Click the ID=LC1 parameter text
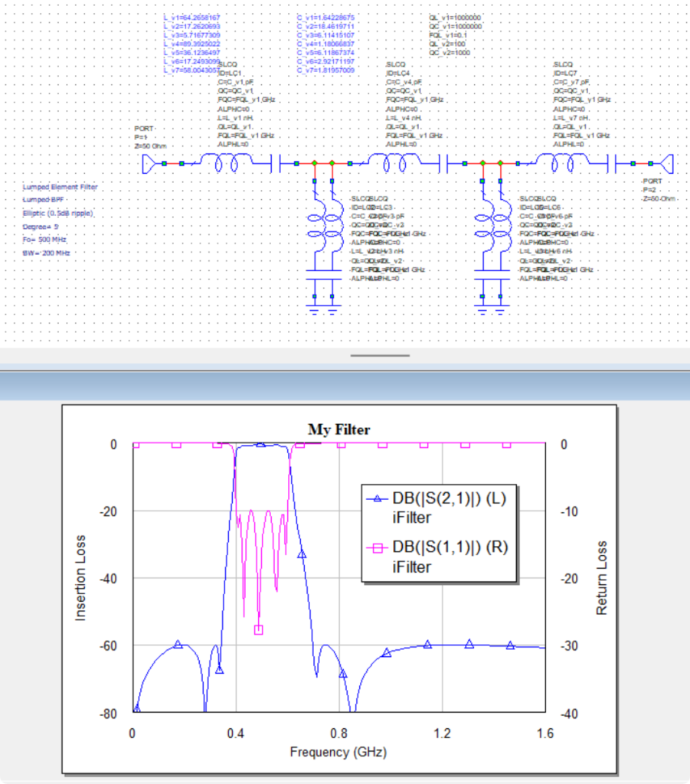This screenshot has height=784, width=690. point(230,73)
